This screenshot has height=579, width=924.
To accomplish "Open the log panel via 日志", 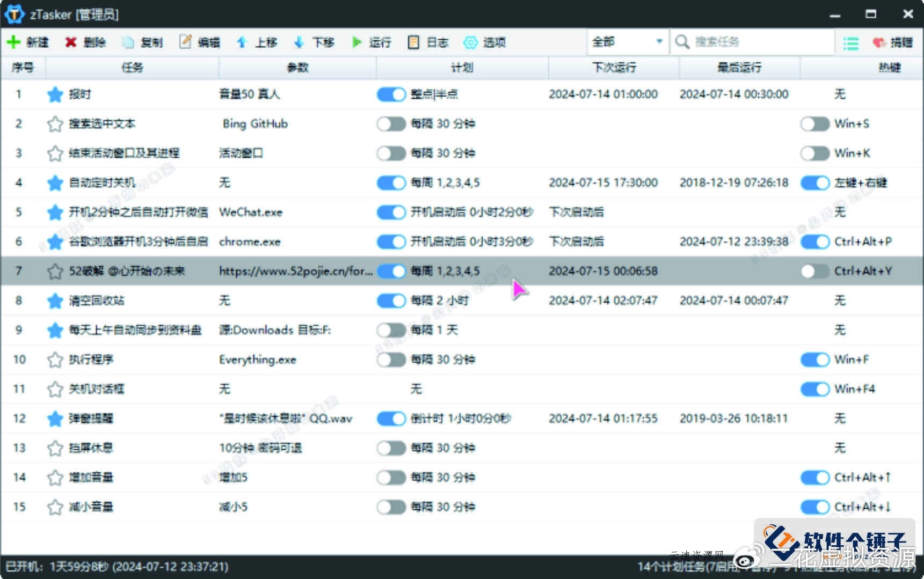I will tap(428, 42).
